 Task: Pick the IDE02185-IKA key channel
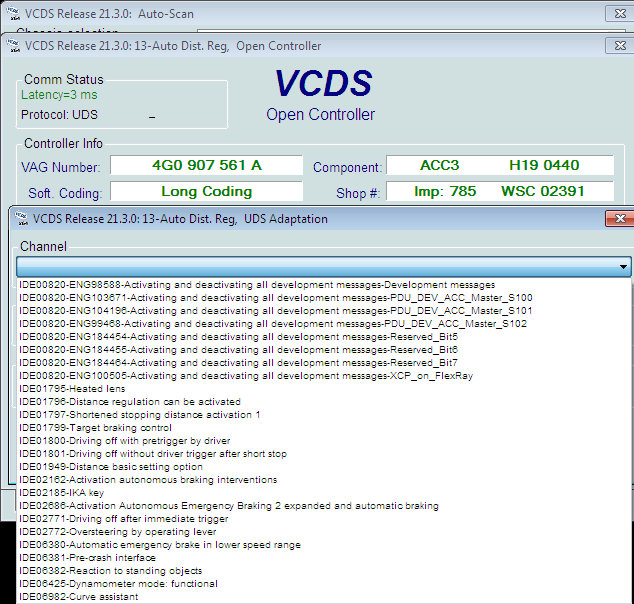click(x=323, y=492)
